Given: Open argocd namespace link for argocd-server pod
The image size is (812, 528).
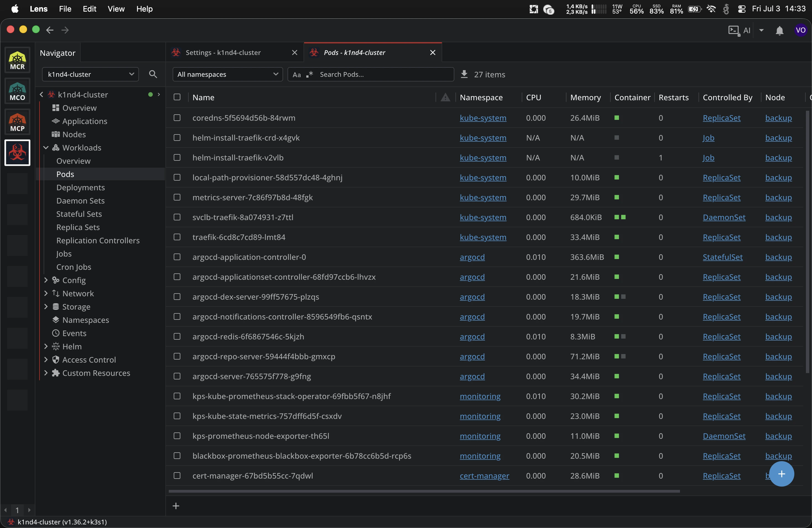Looking at the screenshot, I should [472, 376].
